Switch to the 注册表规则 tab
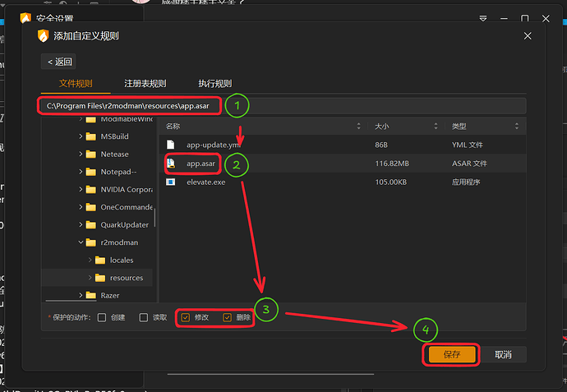 [x=145, y=84]
